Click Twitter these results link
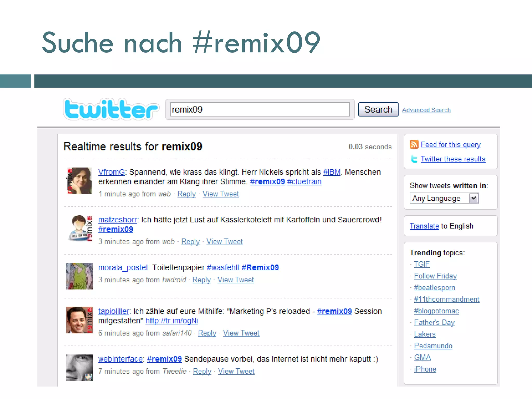The height and width of the screenshot is (399, 532). coord(453,159)
